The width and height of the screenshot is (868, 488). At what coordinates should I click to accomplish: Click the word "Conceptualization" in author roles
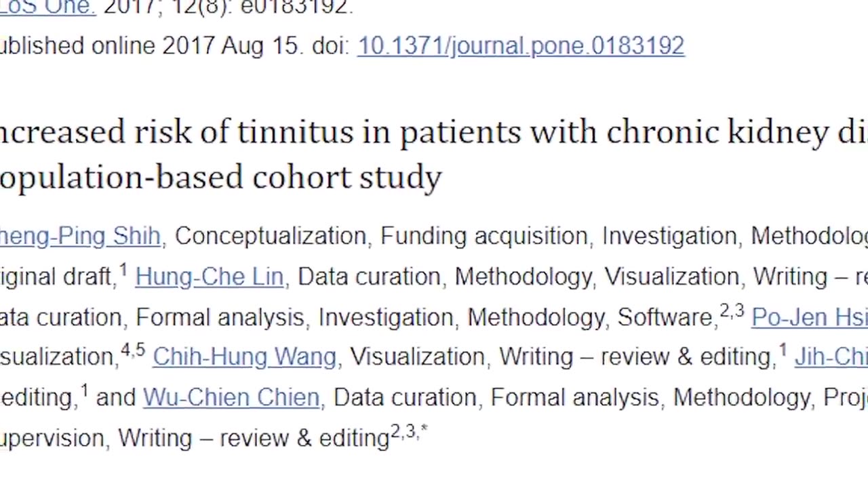(270, 236)
